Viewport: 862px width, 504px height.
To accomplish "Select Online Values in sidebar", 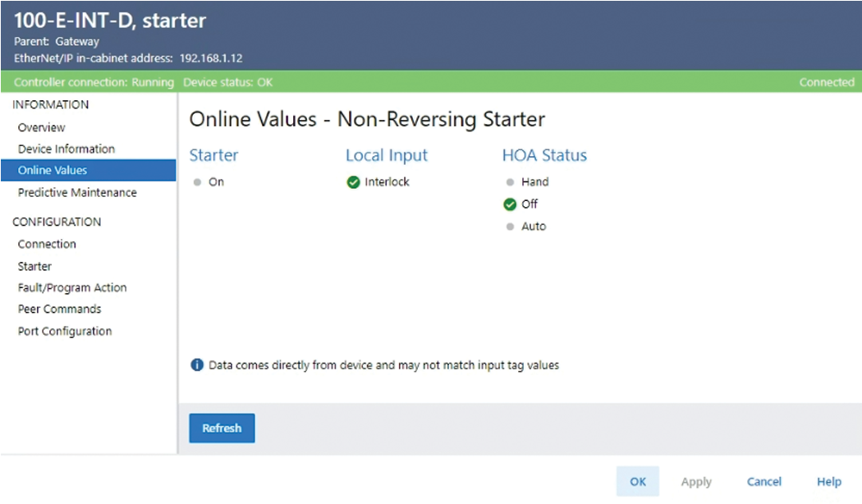I will tap(89, 171).
